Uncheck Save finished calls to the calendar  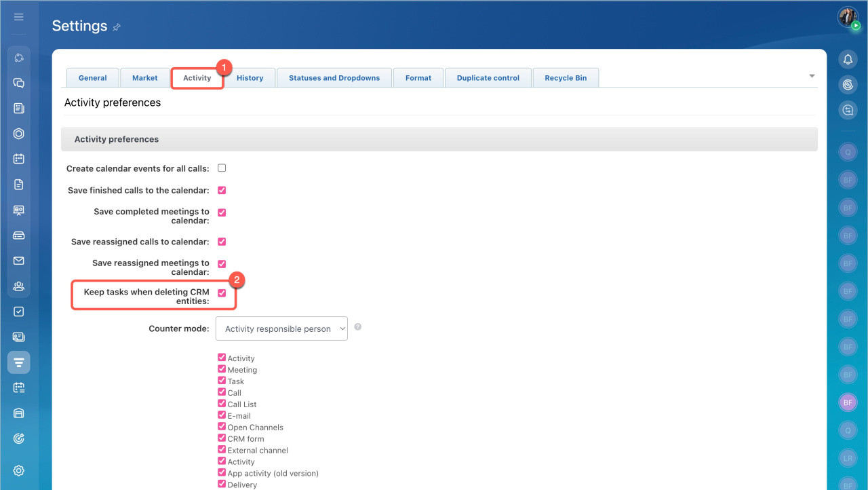(222, 190)
